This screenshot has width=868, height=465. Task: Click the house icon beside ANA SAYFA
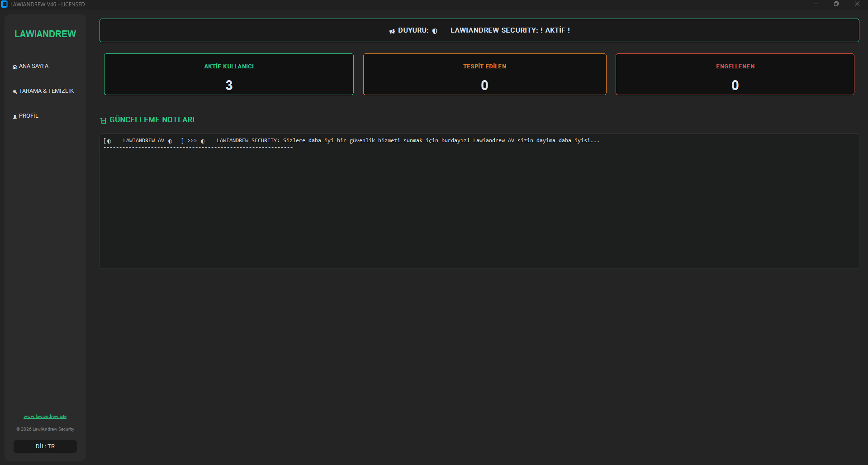tap(15, 67)
